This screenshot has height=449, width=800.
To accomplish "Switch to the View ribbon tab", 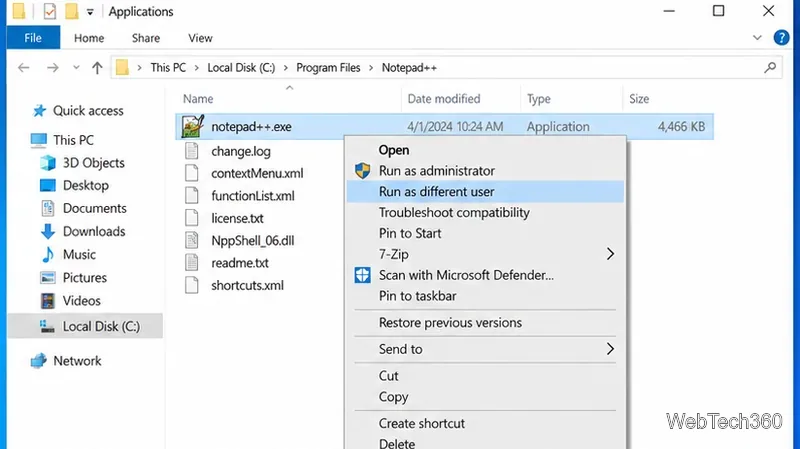I will coord(200,38).
